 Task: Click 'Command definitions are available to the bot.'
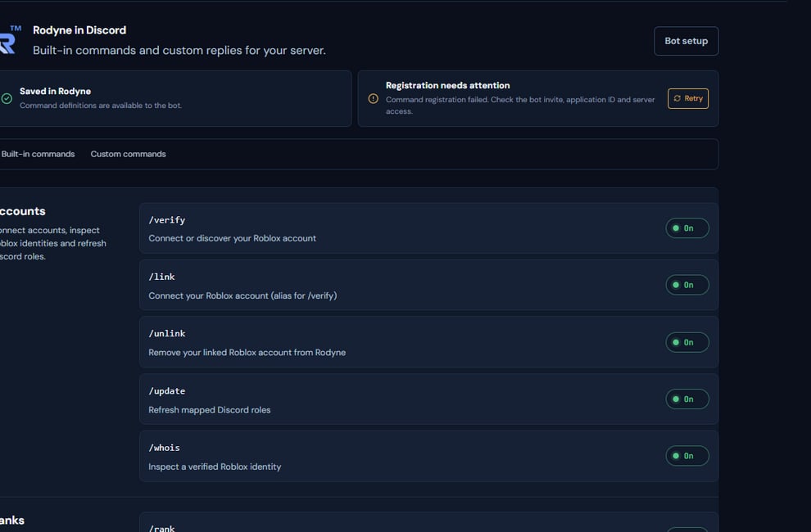coord(101,106)
